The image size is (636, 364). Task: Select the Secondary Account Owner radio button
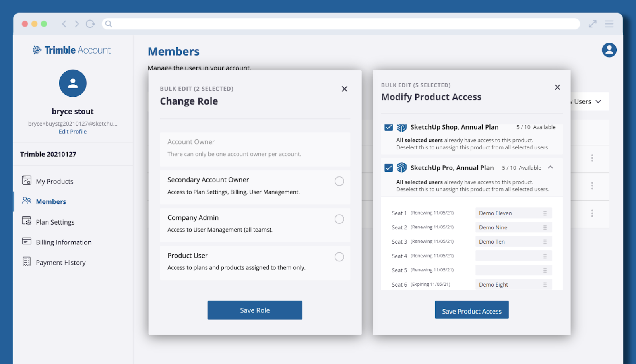pyautogui.click(x=339, y=181)
